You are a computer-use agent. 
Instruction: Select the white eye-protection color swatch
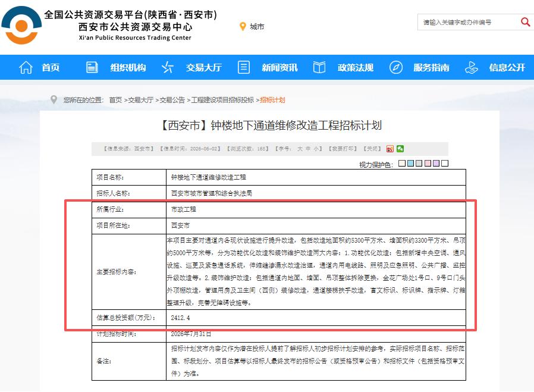click(445, 164)
